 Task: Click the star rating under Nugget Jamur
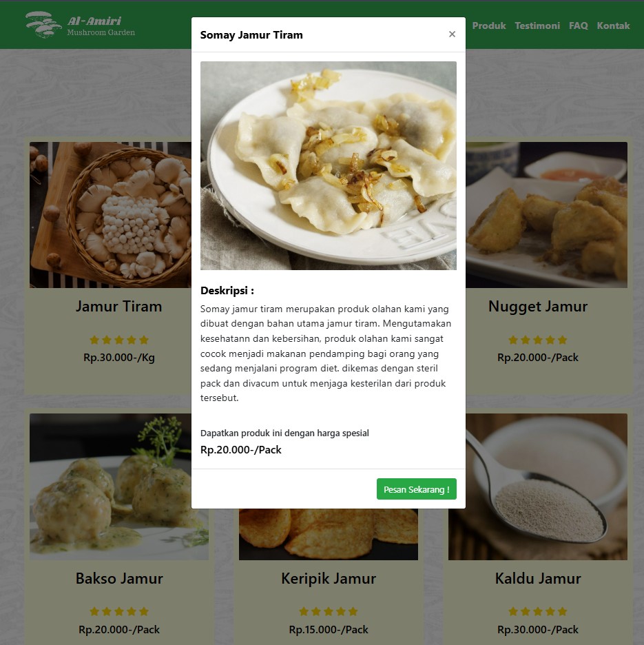point(537,340)
